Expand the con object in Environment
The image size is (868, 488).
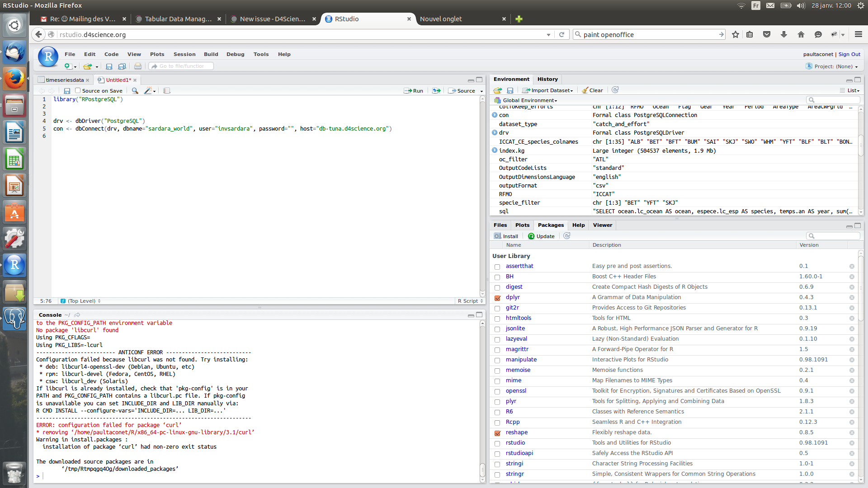495,115
